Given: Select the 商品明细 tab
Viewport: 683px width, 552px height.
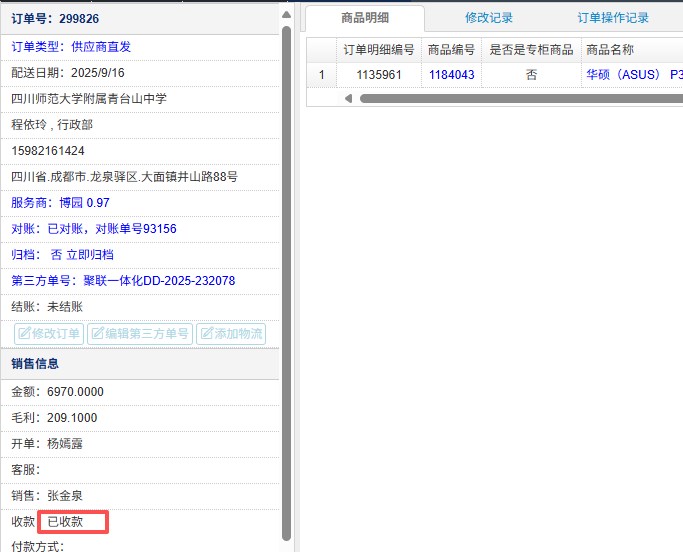Looking at the screenshot, I should coord(364,18).
